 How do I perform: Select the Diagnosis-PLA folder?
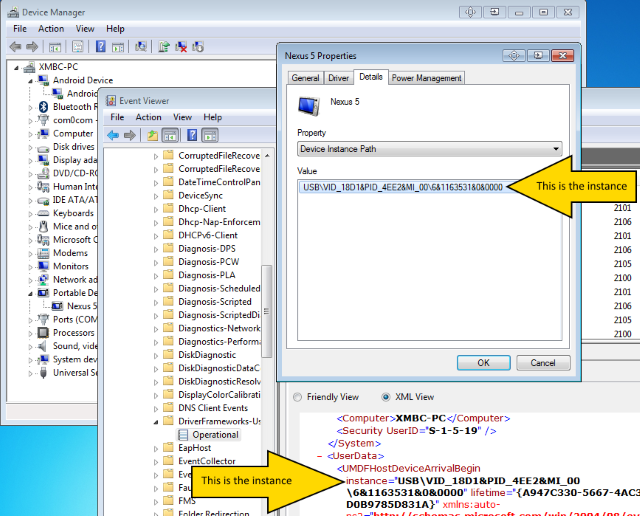click(x=207, y=275)
